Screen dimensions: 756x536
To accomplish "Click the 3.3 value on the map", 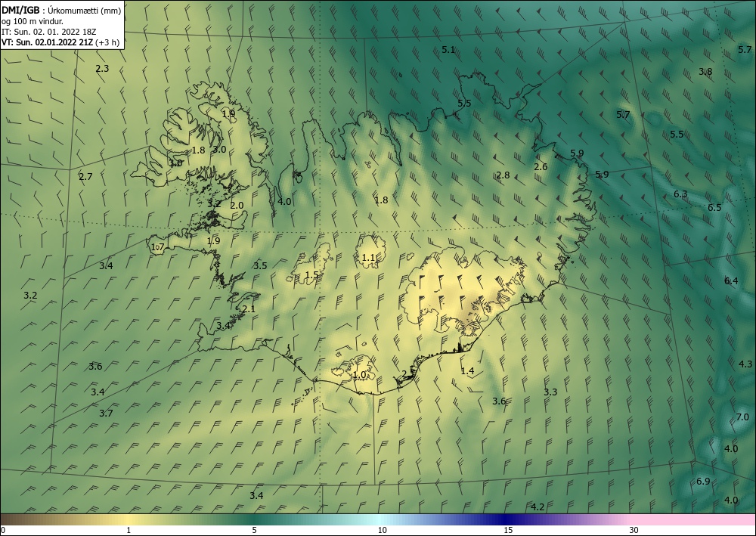I will point(550,392).
